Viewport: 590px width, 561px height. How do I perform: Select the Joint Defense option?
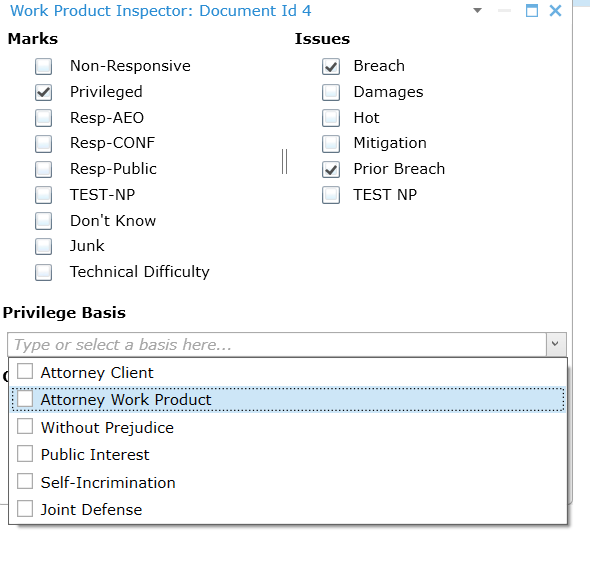click(x=288, y=509)
